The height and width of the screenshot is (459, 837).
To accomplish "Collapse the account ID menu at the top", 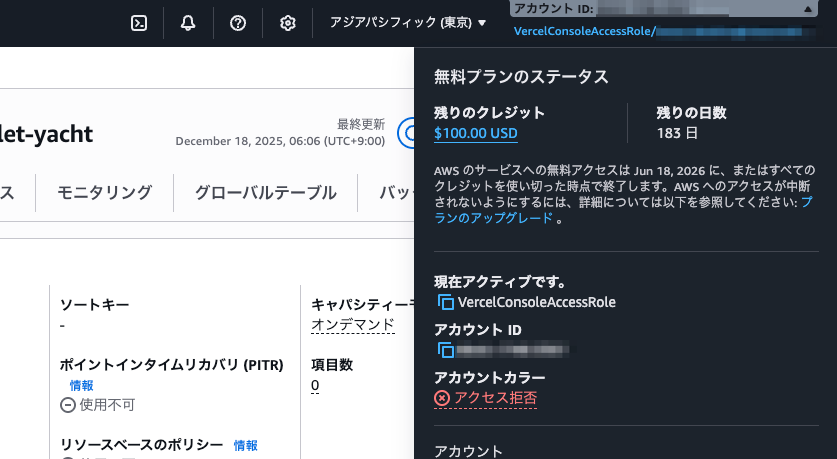I will point(664,9).
